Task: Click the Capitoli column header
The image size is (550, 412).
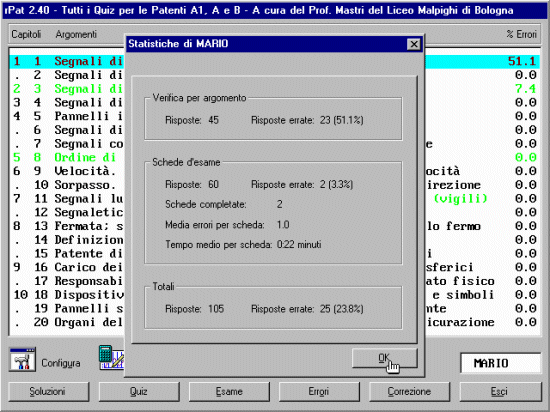Action: click(x=26, y=34)
